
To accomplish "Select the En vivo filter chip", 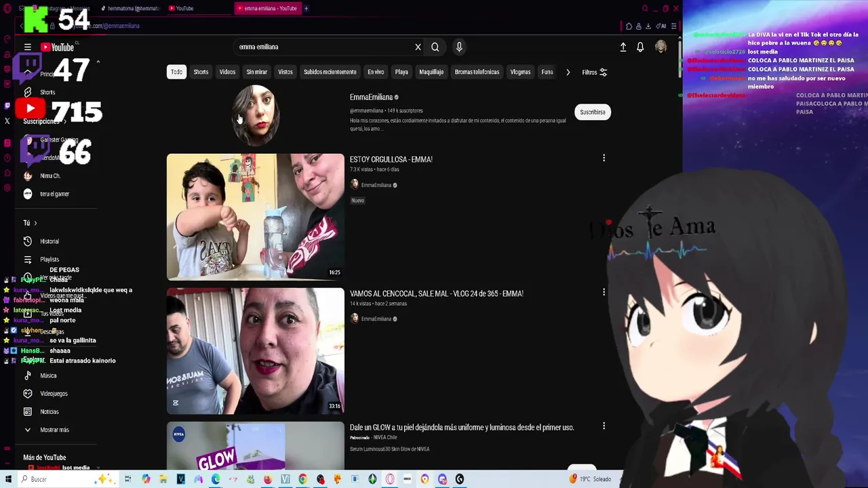I will tap(376, 72).
